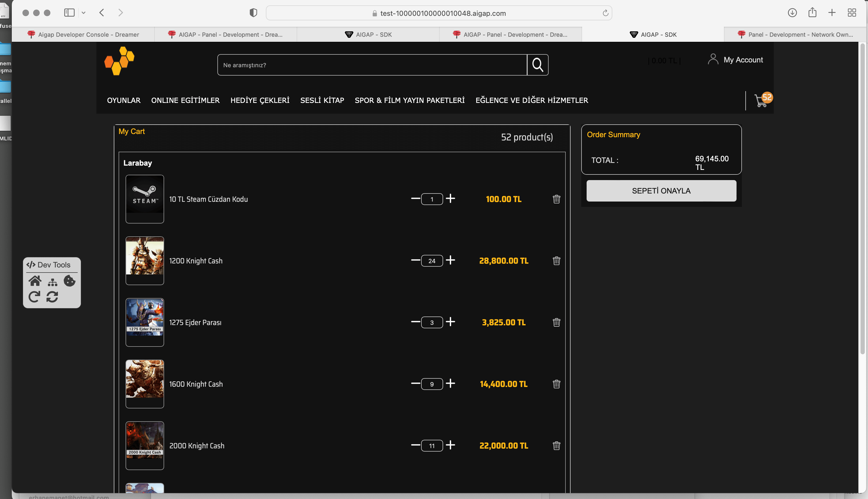This screenshot has width=868, height=499.
Task: Click Safari share icon
Action: (812, 12)
